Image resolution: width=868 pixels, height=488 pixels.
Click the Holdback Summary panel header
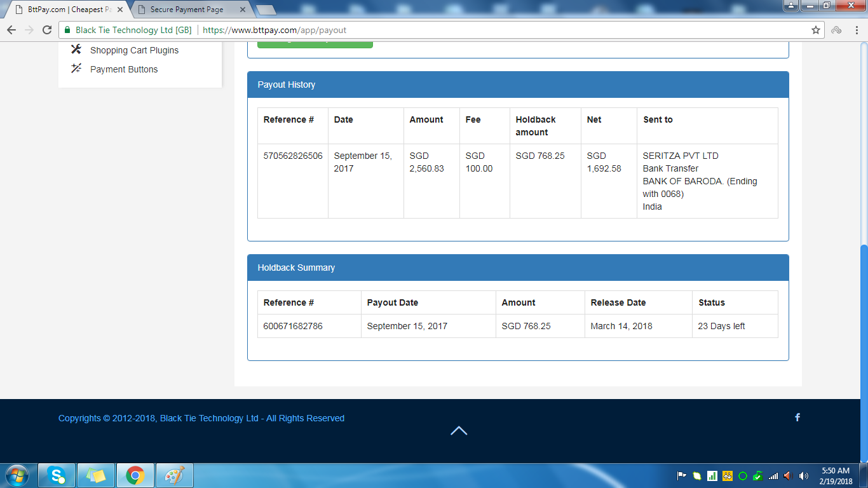pos(518,268)
